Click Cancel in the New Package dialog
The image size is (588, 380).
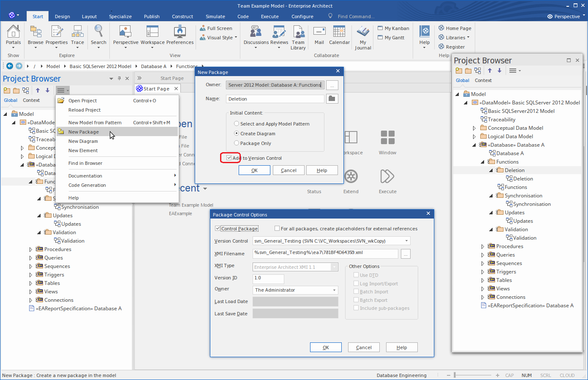tap(289, 170)
